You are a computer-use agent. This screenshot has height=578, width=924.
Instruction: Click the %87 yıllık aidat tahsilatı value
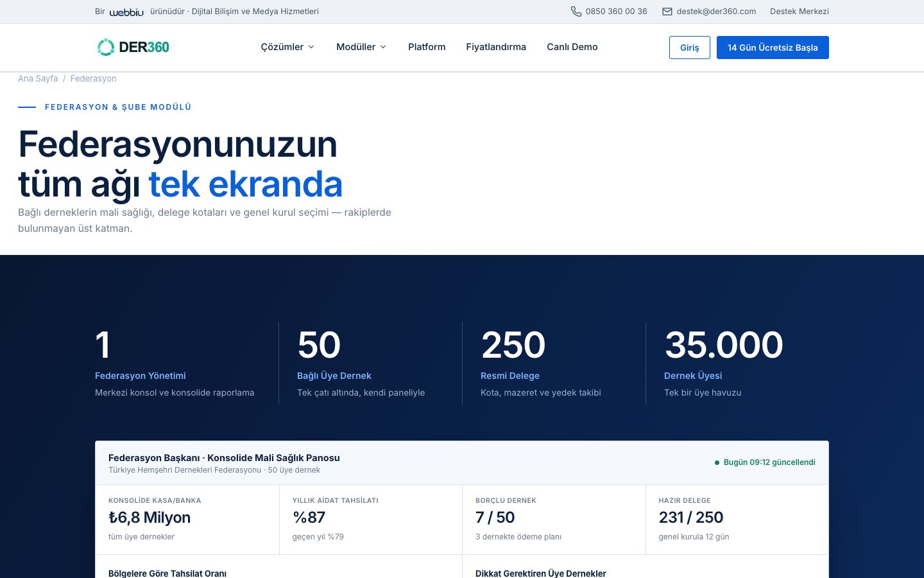tap(309, 518)
